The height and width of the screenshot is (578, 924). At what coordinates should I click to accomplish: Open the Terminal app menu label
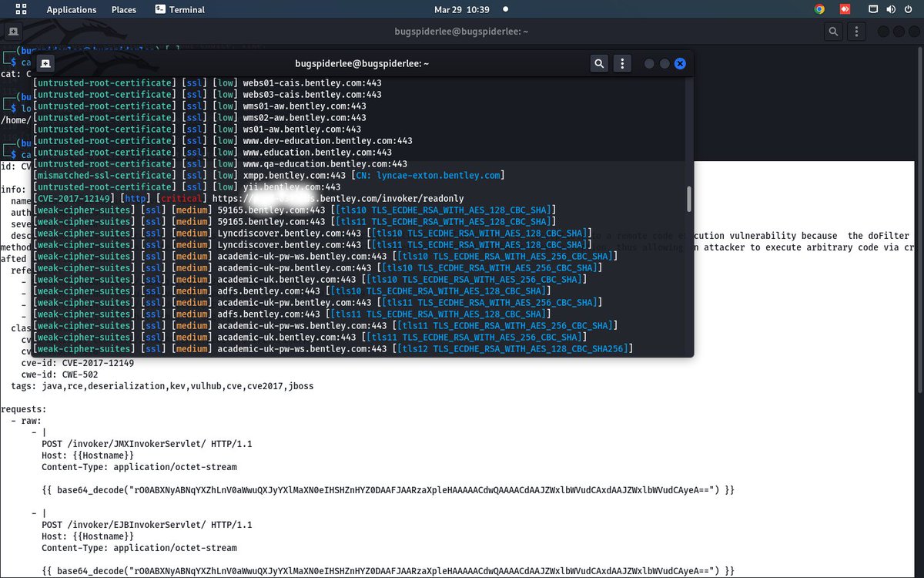point(187,10)
